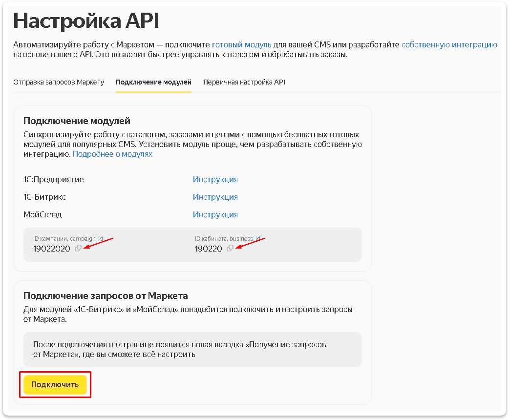Click the campaign ID number 19022020

[x=52, y=249]
